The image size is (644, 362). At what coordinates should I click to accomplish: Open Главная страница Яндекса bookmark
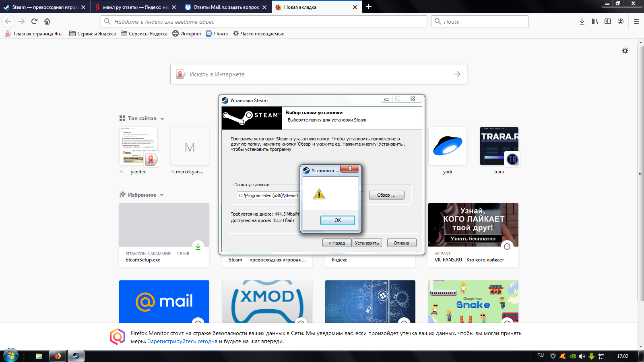[34, 34]
